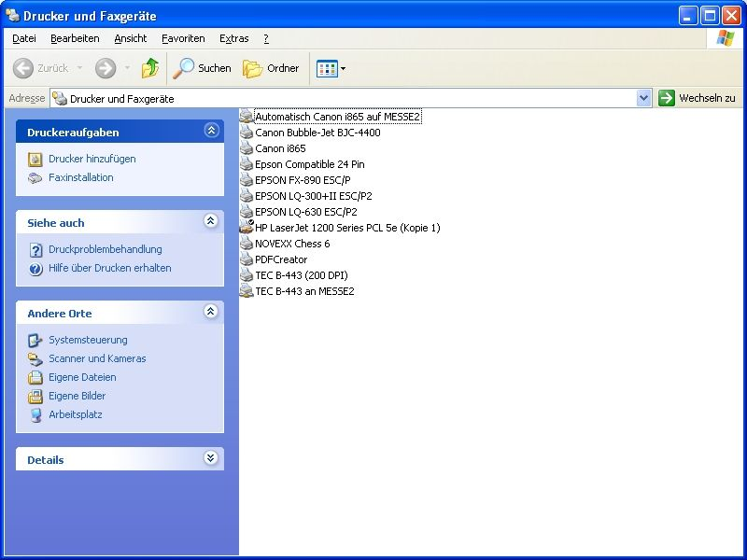Open the Favoriten menu
This screenshot has height=560, width=747.
click(183, 38)
